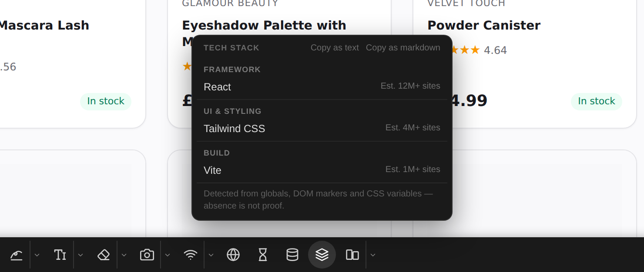Image resolution: width=644 pixels, height=272 pixels.
Task: Click Copy as markdown
Action: click(x=403, y=48)
